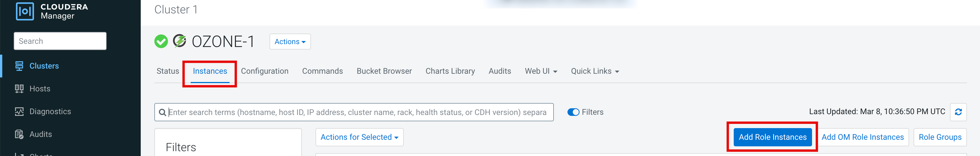980x156 pixels.
Task: Expand the Web UI dropdown
Action: tap(541, 71)
